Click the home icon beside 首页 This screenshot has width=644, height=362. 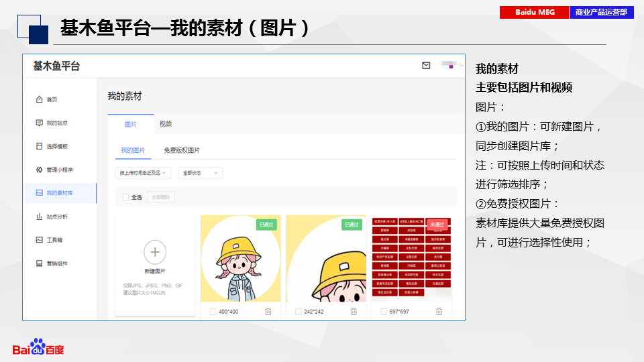(x=39, y=99)
